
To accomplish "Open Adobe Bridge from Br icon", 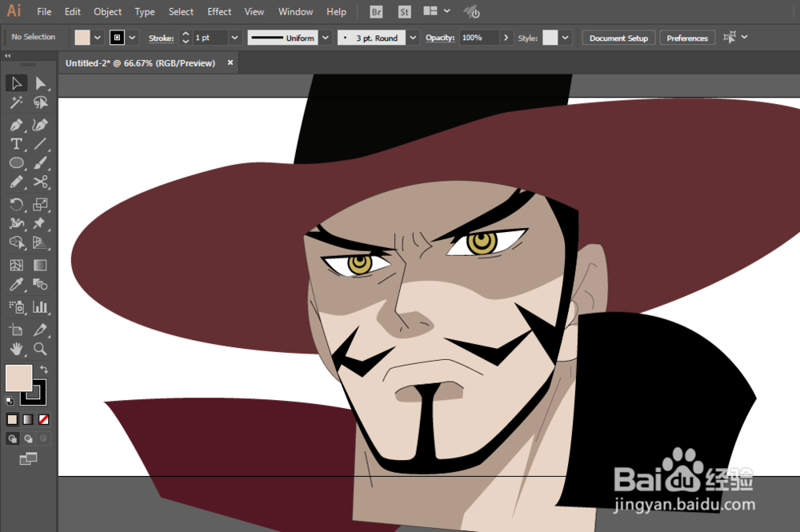I will pos(376,12).
